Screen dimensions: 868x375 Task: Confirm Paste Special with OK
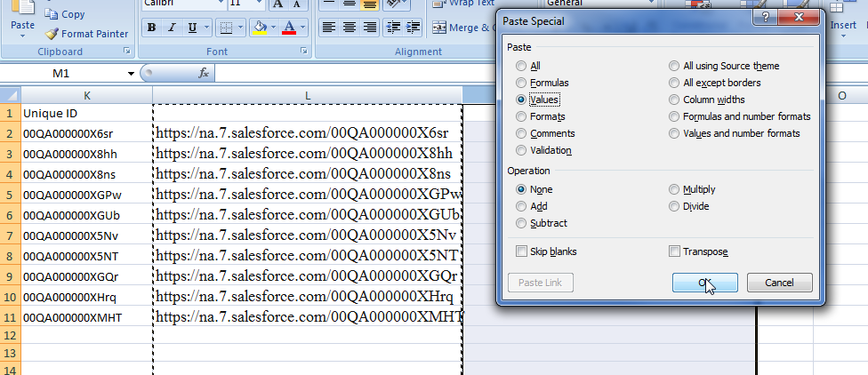(705, 283)
